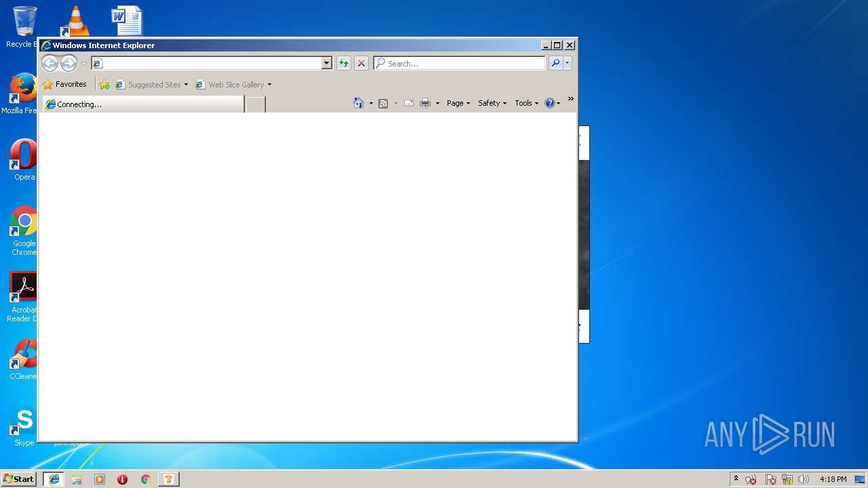The width and height of the screenshot is (868, 488).
Task: Open search provider options dropdown
Action: (x=568, y=63)
